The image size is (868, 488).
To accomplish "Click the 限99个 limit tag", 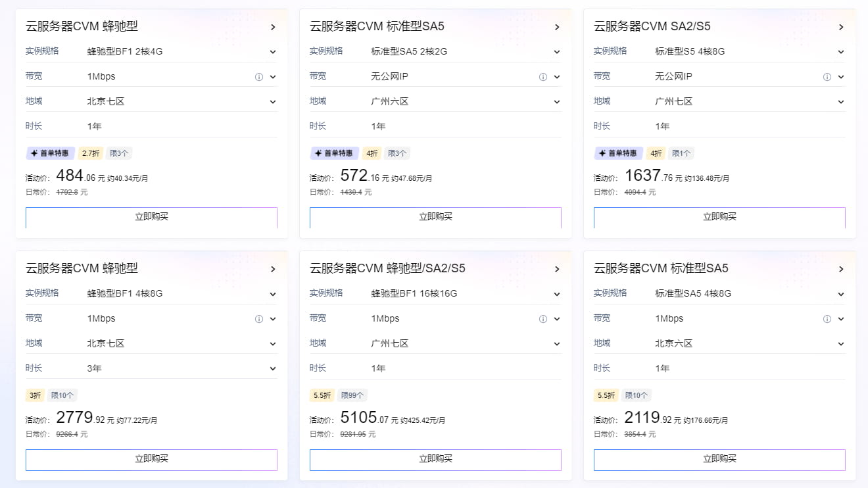I will coord(352,395).
